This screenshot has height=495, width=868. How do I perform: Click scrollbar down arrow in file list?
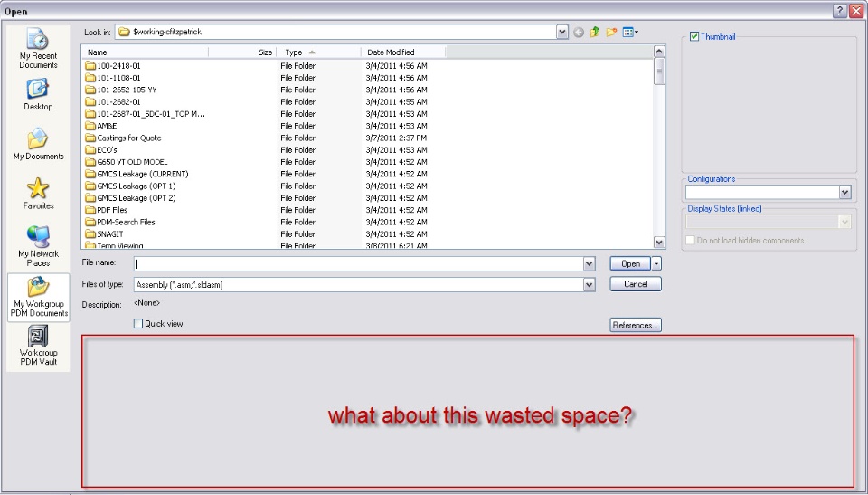tap(659, 242)
